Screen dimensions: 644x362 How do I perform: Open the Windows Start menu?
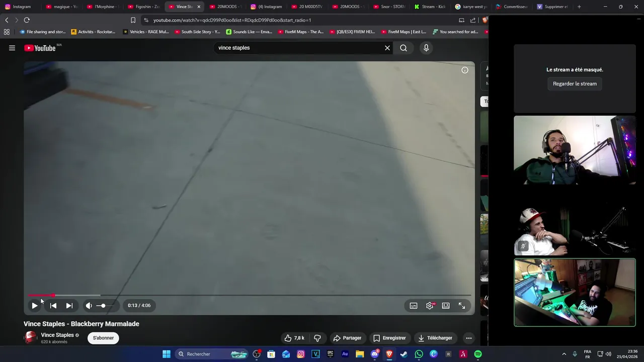tap(167, 354)
